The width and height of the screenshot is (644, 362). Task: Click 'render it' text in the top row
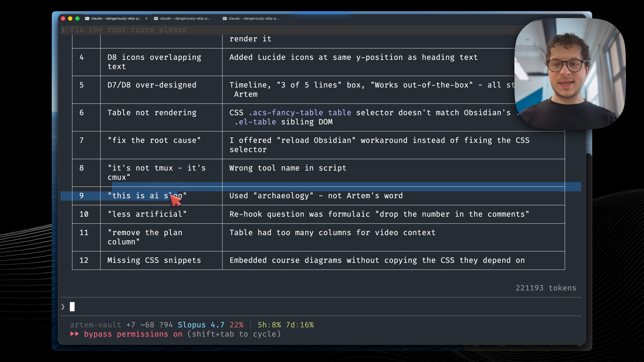[x=250, y=39]
